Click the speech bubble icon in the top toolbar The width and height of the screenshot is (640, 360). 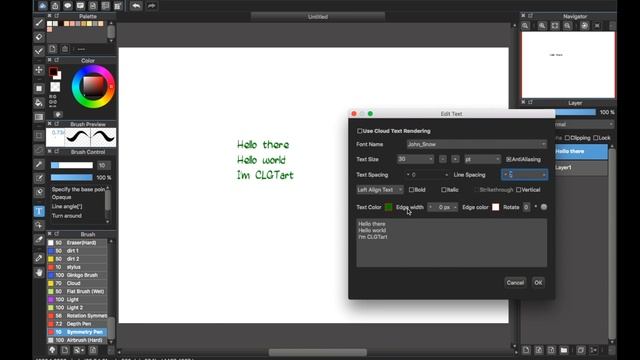67,6
